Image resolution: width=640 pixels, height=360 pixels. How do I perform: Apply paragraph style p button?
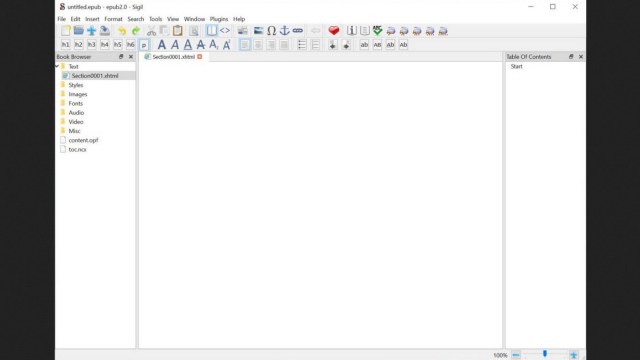point(144,45)
